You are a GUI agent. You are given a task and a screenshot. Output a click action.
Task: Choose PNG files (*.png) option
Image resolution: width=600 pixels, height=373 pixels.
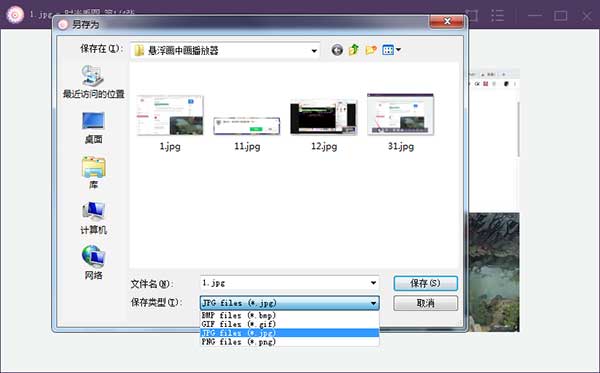tap(290, 342)
